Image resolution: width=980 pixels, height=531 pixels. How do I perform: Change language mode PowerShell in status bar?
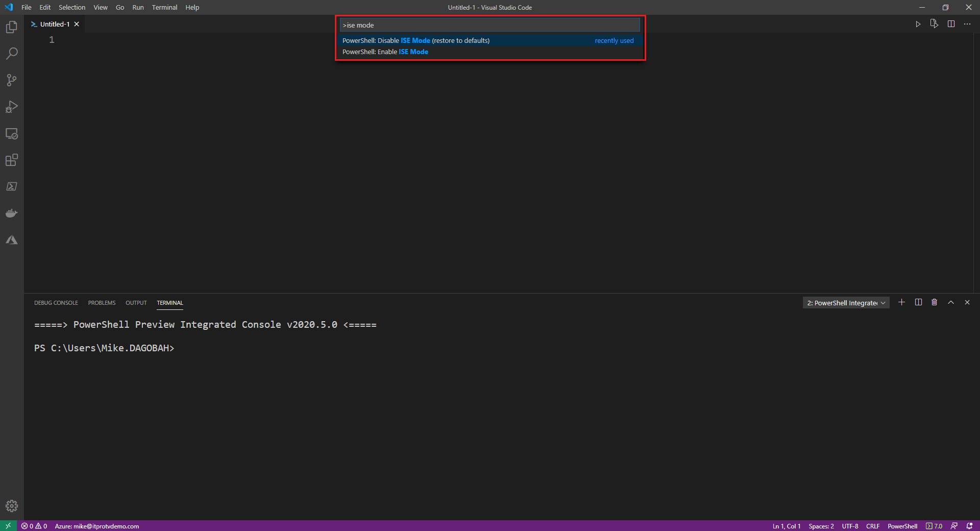pyautogui.click(x=902, y=526)
